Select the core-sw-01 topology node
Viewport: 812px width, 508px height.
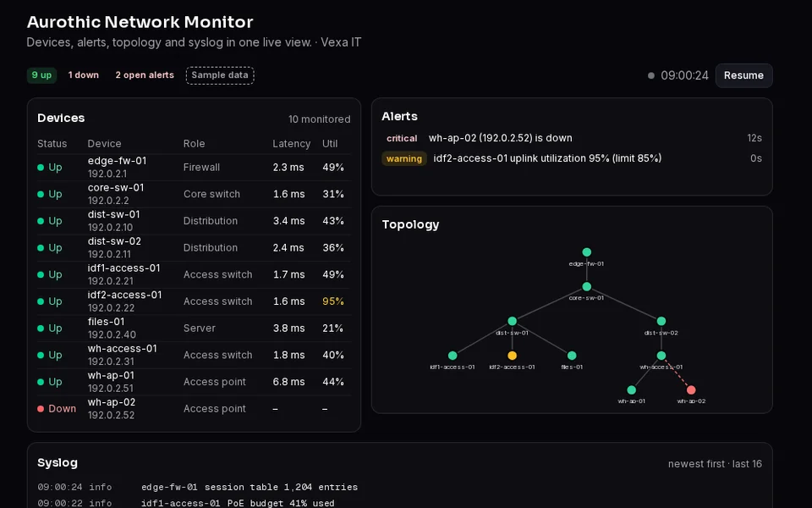587,287
